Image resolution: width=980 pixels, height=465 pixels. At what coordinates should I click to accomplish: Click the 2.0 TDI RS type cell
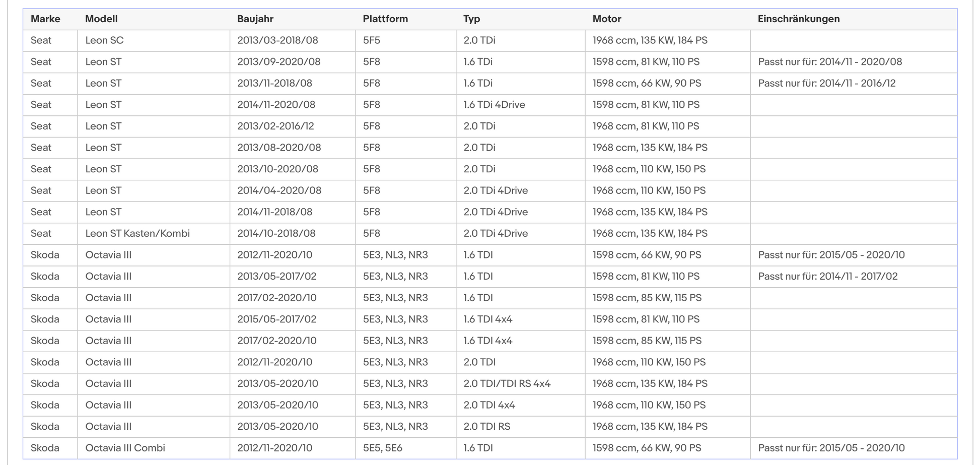pos(521,426)
